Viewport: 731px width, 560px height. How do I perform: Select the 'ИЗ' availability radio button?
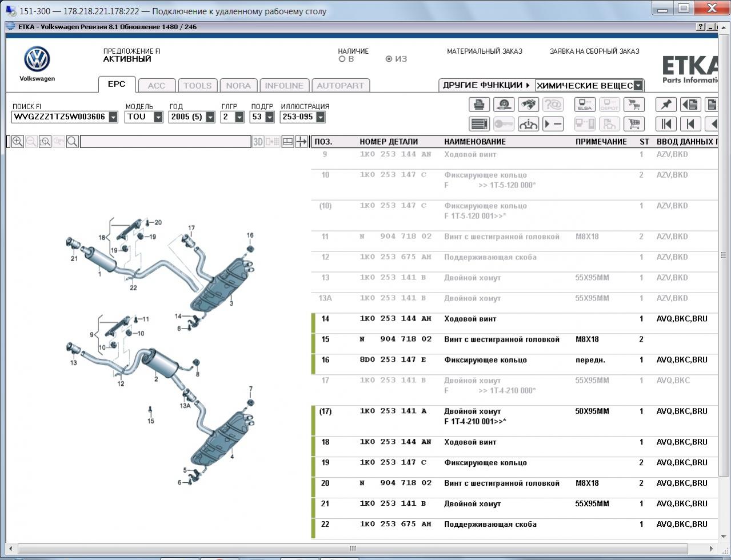[x=389, y=59]
